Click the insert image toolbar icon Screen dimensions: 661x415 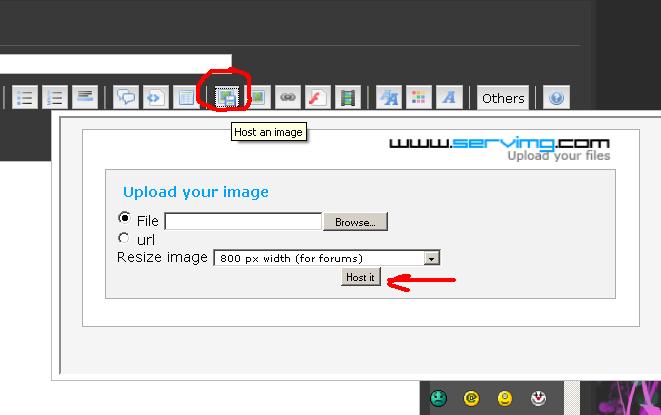click(258, 97)
